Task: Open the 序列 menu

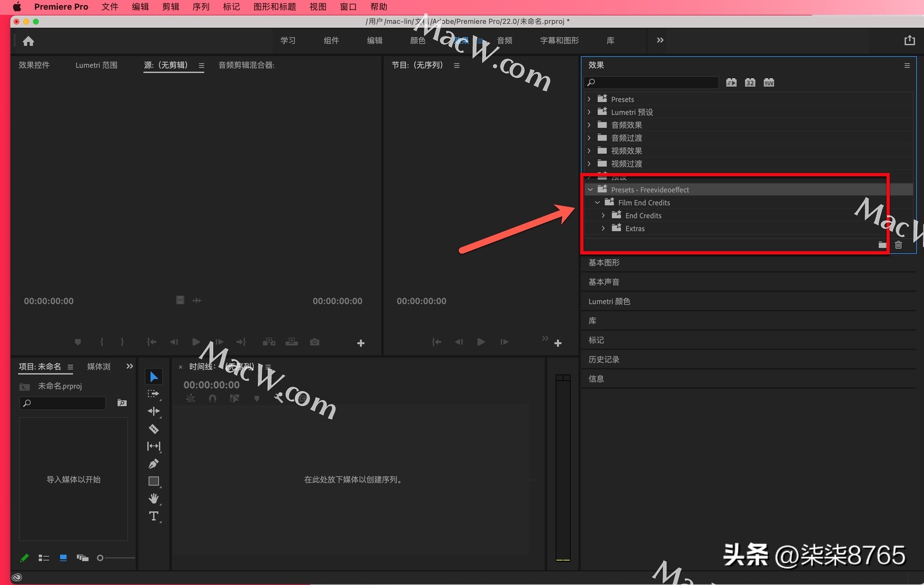Action: (201, 7)
